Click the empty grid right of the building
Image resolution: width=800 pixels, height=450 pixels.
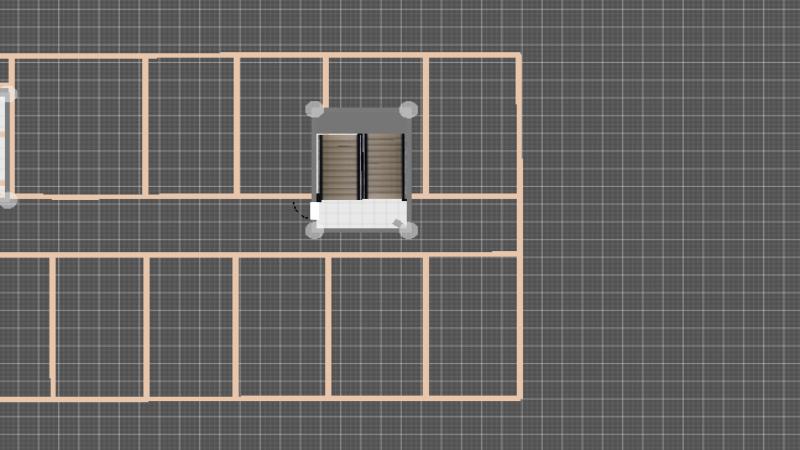click(x=660, y=225)
